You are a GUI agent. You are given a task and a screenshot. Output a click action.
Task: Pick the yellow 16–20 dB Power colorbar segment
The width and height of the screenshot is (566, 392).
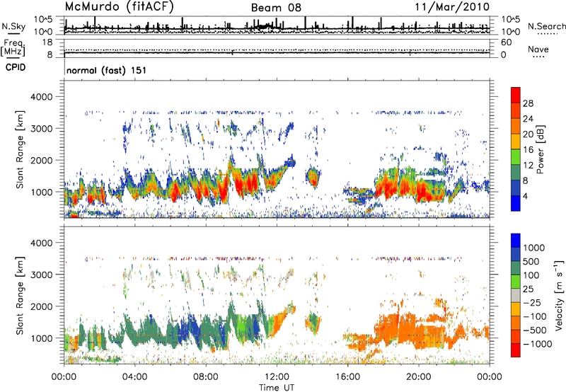pyautogui.click(x=516, y=142)
